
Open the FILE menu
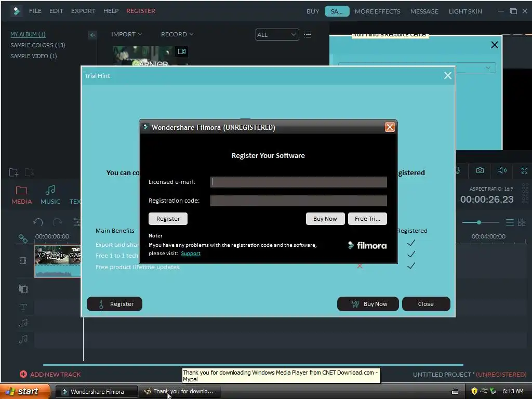35,11
